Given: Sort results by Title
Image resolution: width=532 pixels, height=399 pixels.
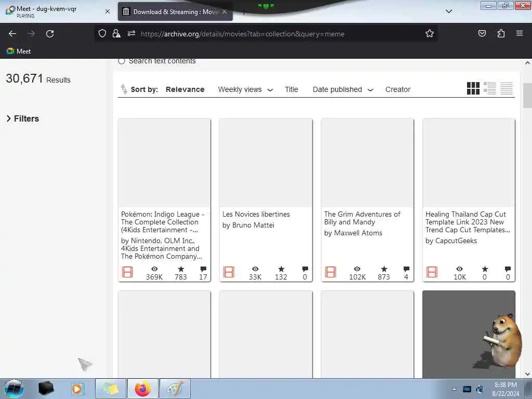Looking at the screenshot, I should (x=291, y=89).
